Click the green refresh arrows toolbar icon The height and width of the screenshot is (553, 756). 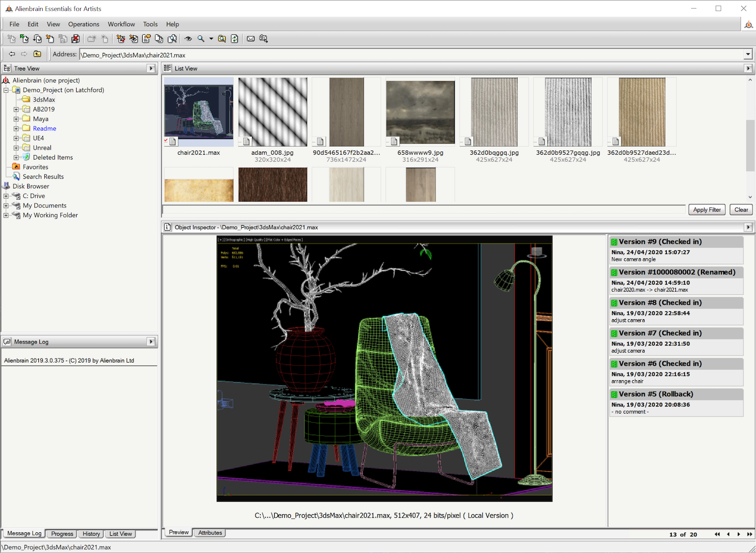pos(235,39)
